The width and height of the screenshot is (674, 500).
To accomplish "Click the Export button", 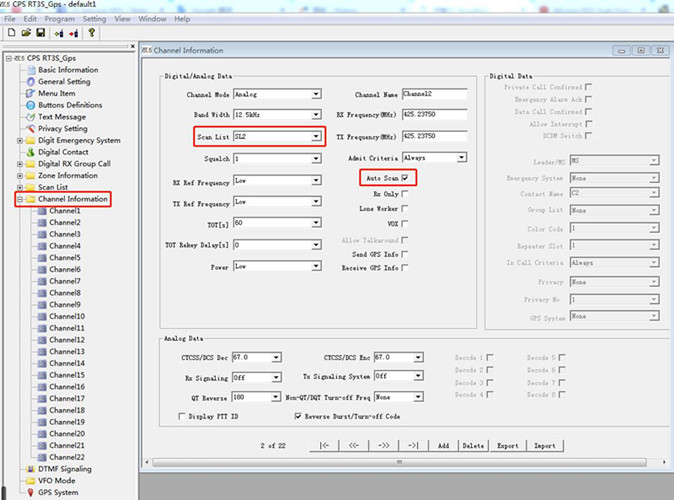I will (x=507, y=445).
